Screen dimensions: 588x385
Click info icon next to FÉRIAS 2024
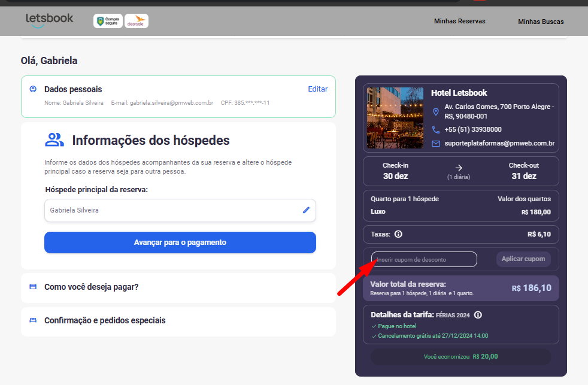[478, 315]
